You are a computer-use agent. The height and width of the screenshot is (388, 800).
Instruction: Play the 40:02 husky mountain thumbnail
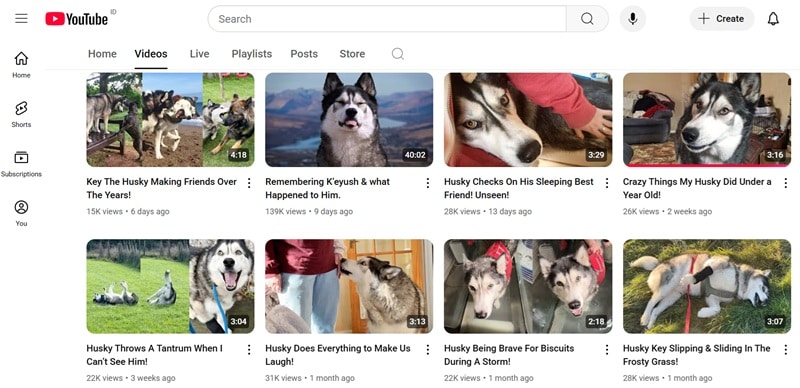pyautogui.click(x=349, y=119)
